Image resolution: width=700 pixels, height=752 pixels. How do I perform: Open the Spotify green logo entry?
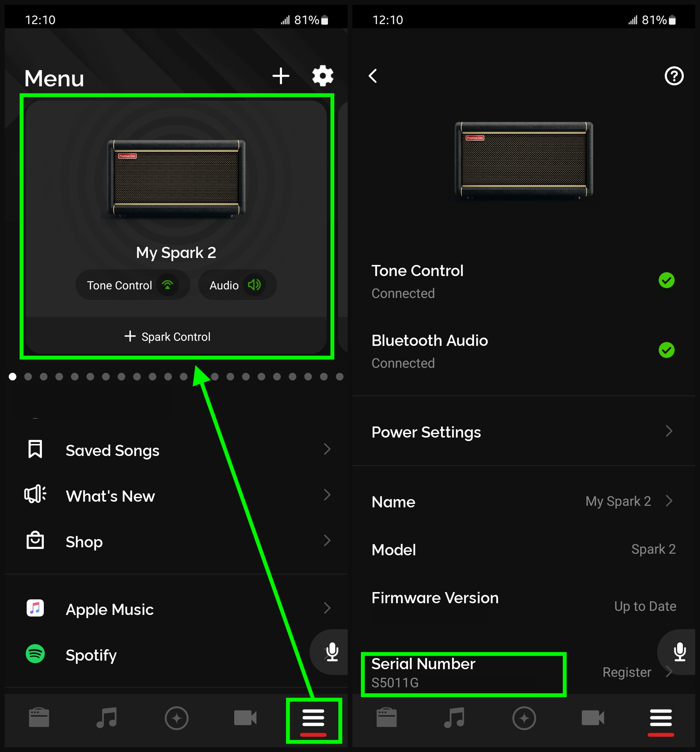(35, 654)
